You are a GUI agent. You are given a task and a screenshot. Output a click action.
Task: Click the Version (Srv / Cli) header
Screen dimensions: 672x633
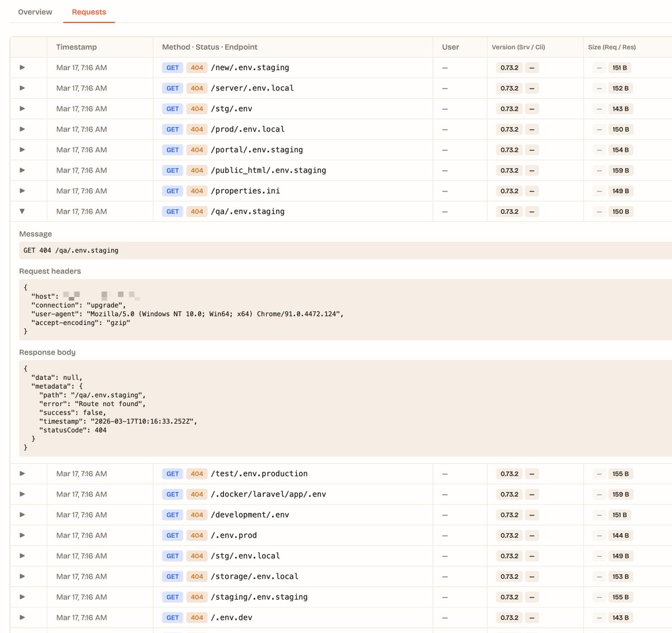click(x=518, y=47)
